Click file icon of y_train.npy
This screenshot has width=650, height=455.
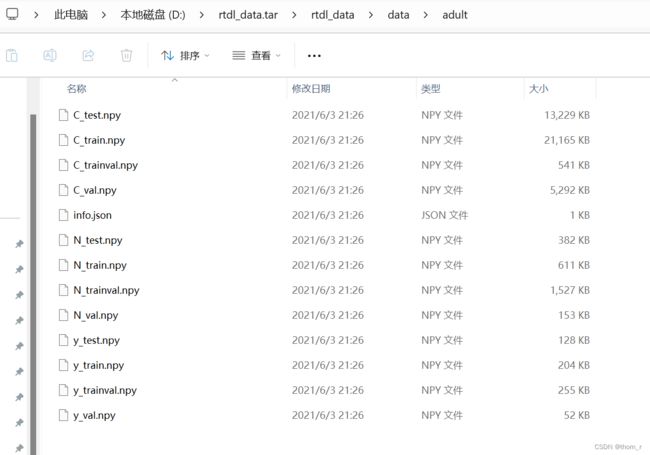[x=63, y=365]
